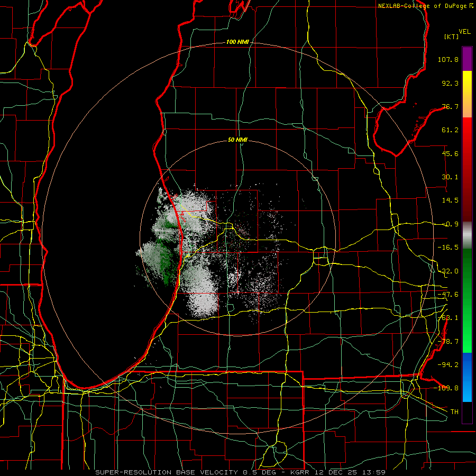
Task: Click the -78.7 legend value
Action: coord(448,342)
